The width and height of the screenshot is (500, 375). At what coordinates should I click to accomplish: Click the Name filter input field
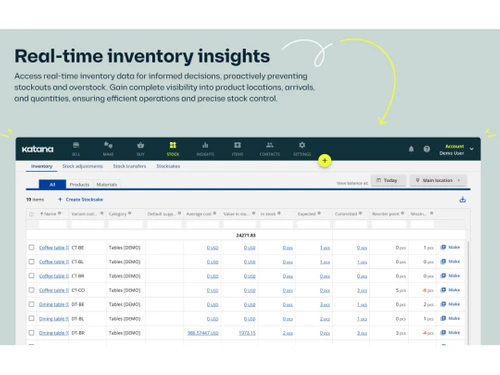click(53, 225)
